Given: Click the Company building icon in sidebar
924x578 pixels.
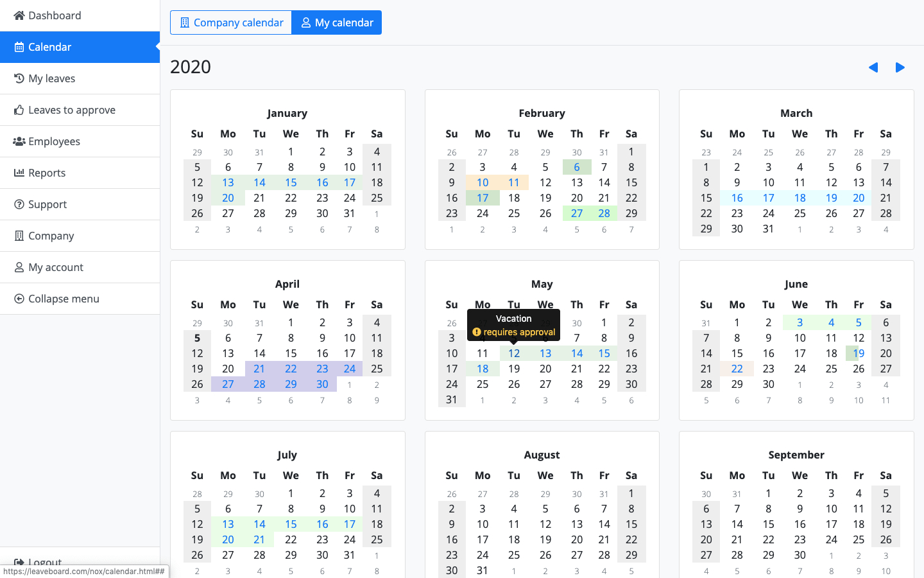Looking at the screenshot, I should coord(19,236).
